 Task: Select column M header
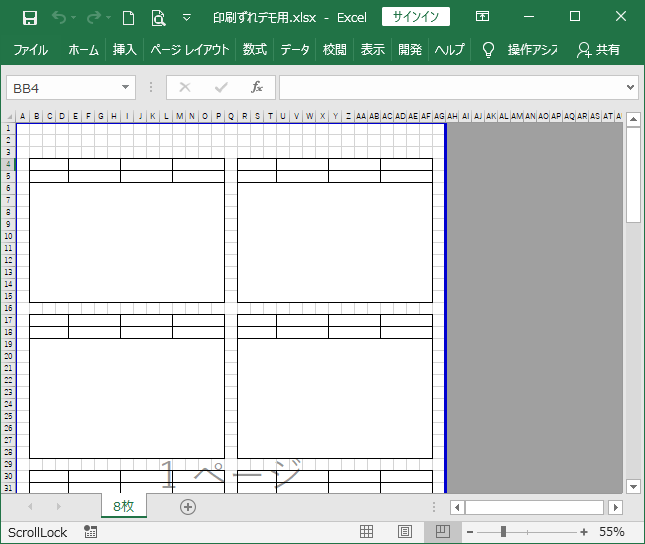[179, 116]
